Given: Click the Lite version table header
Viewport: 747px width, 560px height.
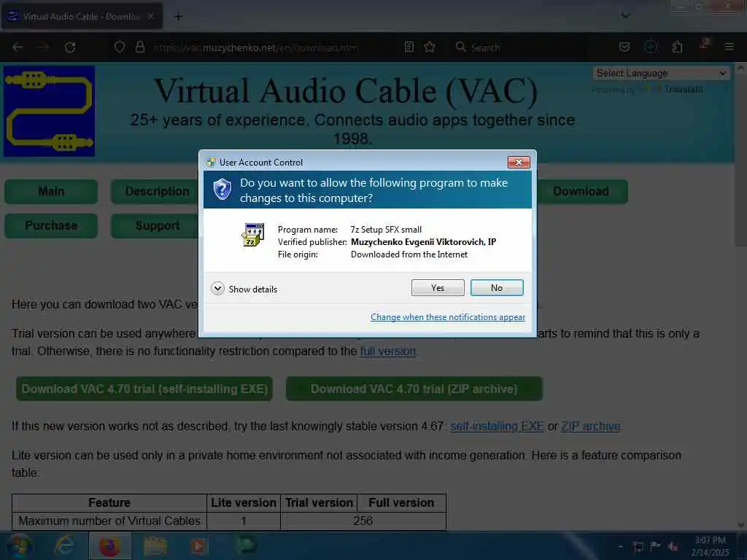Looking at the screenshot, I should pos(244,503).
